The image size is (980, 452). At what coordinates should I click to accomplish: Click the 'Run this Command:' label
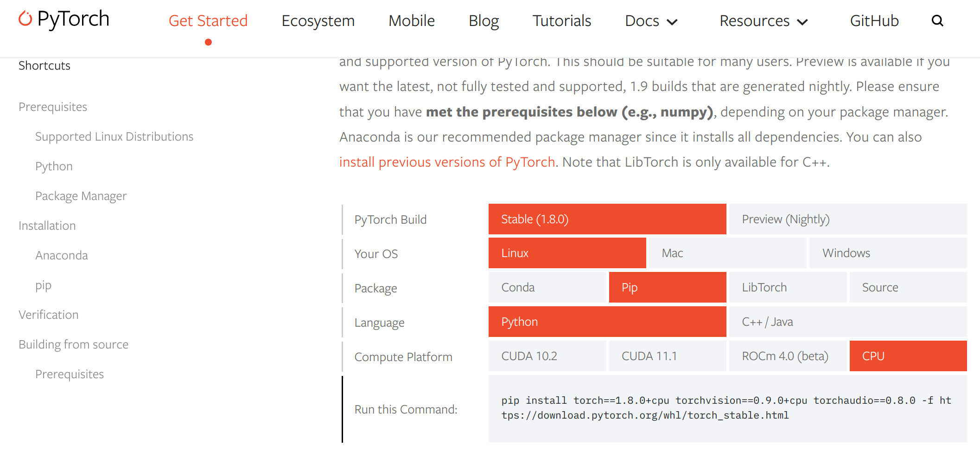click(406, 409)
